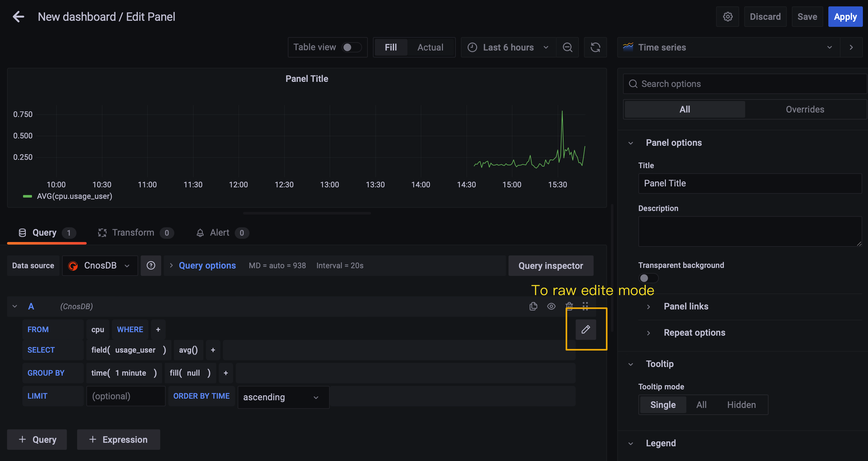Image resolution: width=868 pixels, height=461 pixels.
Task: Expand the Panel links section
Action: (686, 306)
